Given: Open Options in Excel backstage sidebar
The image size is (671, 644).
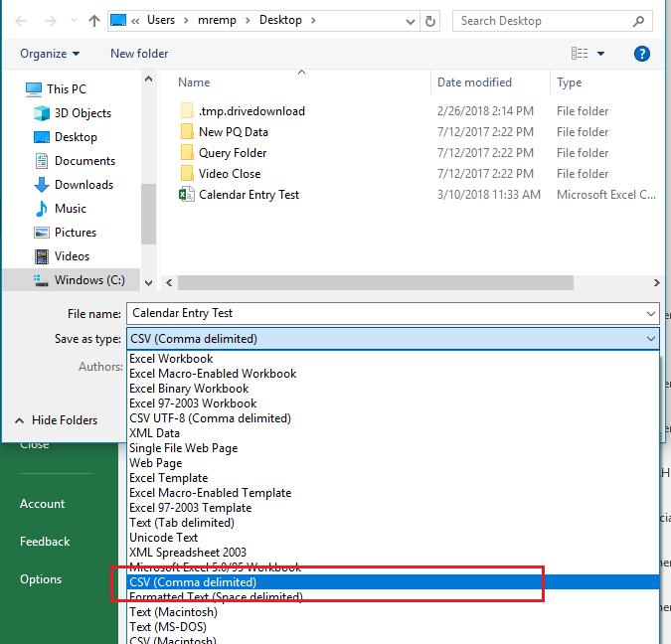Looking at the screenshot, I should (x=41, y=579).
